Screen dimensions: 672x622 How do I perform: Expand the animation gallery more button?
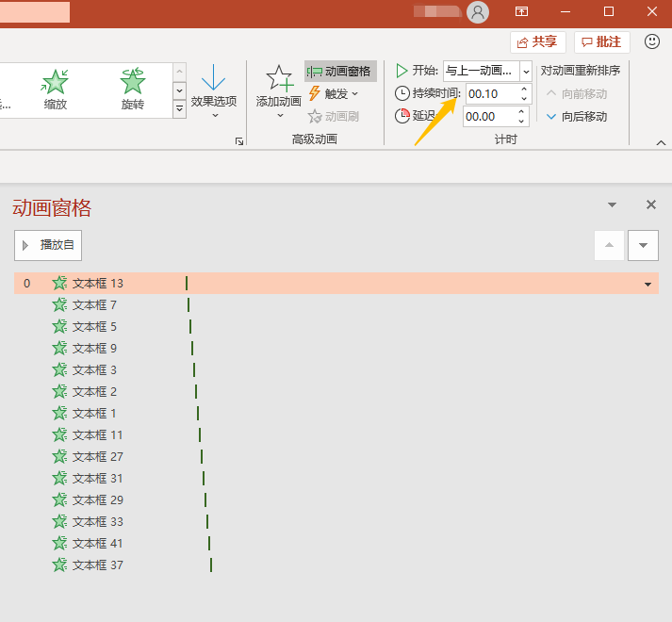(180, 109)
